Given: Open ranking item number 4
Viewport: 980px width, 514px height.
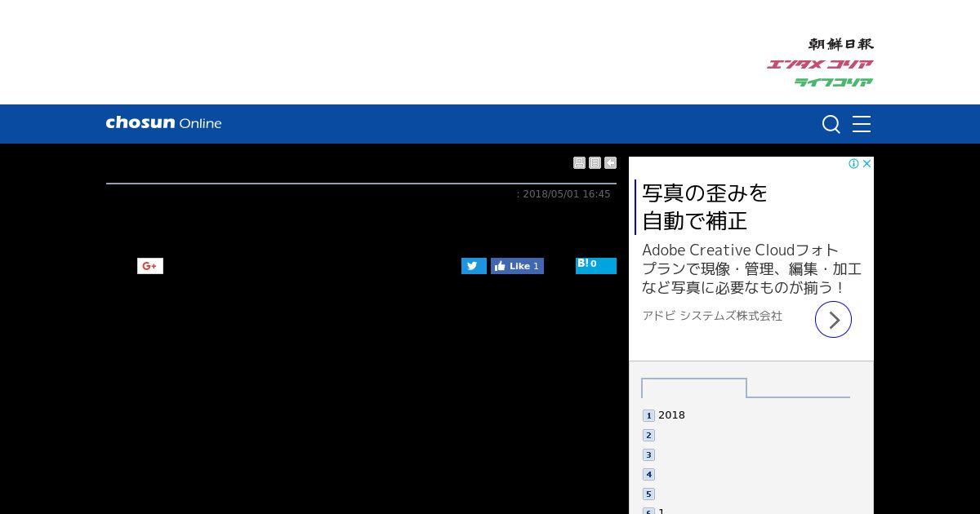Looking at the screenshot, I should (x=648, y=474).
